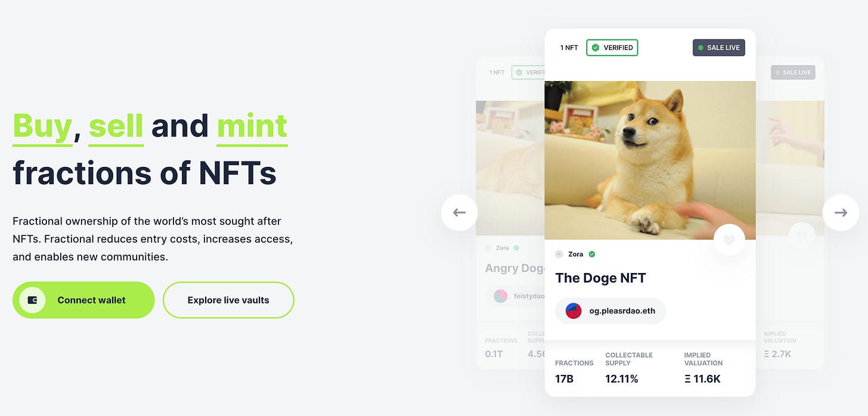Click the green SALE LIVE status dot
The width and height of the screenshot is (868, 416).
coord(700,48)
